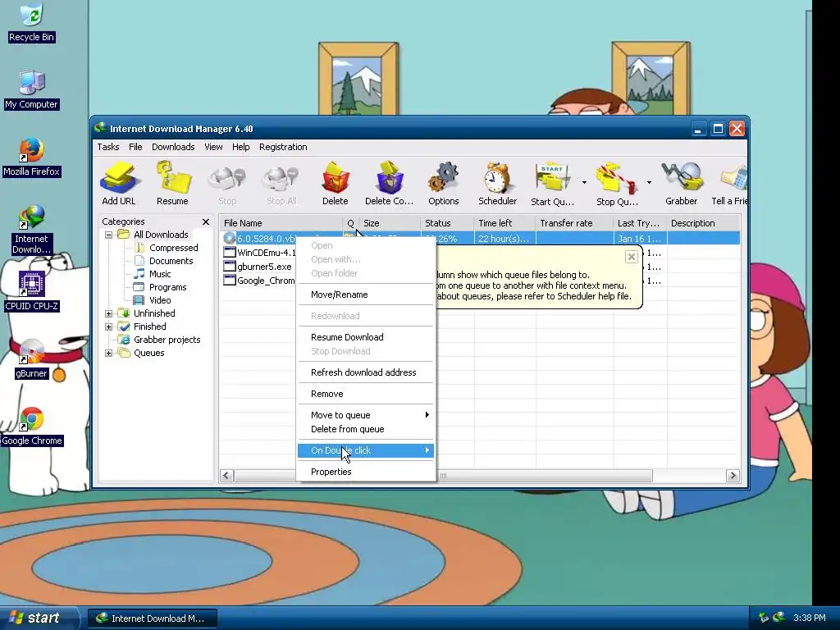Sort by File Name column header
The width and height of the screenshot is (840, 630).
coord(281,223)
